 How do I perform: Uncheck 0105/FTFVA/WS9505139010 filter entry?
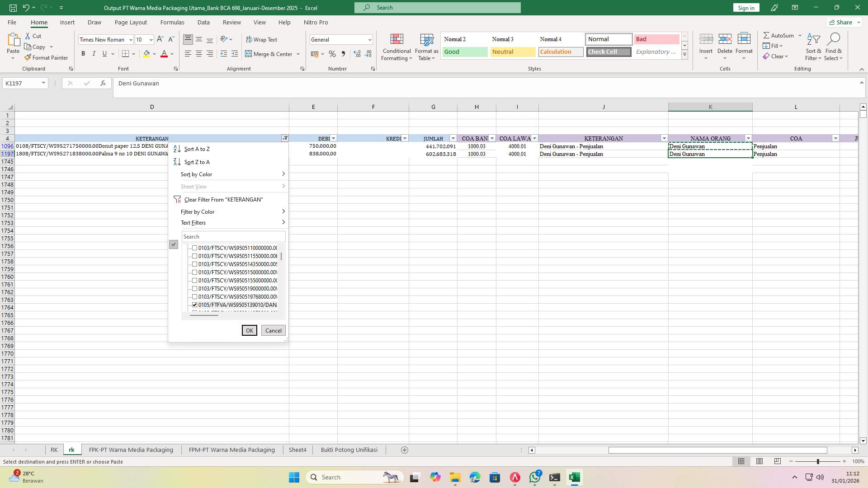pos(194,305)
